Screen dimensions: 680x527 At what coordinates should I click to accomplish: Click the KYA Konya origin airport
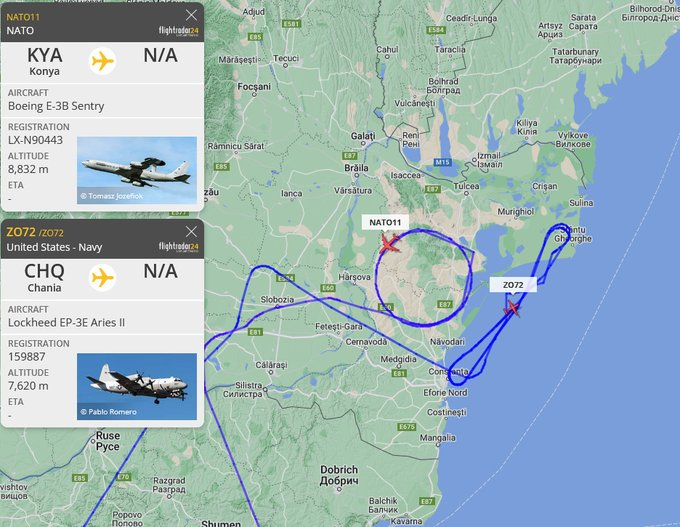45,61
